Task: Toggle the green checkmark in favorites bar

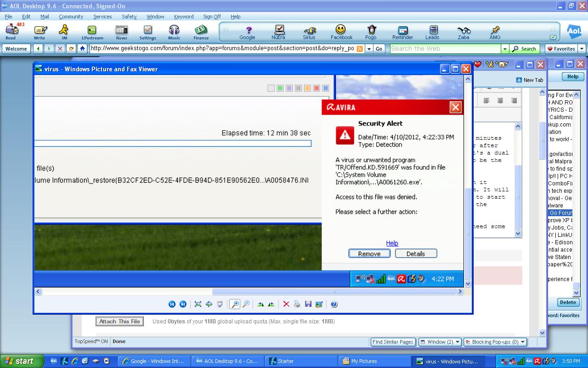Action: click(553, 37)
